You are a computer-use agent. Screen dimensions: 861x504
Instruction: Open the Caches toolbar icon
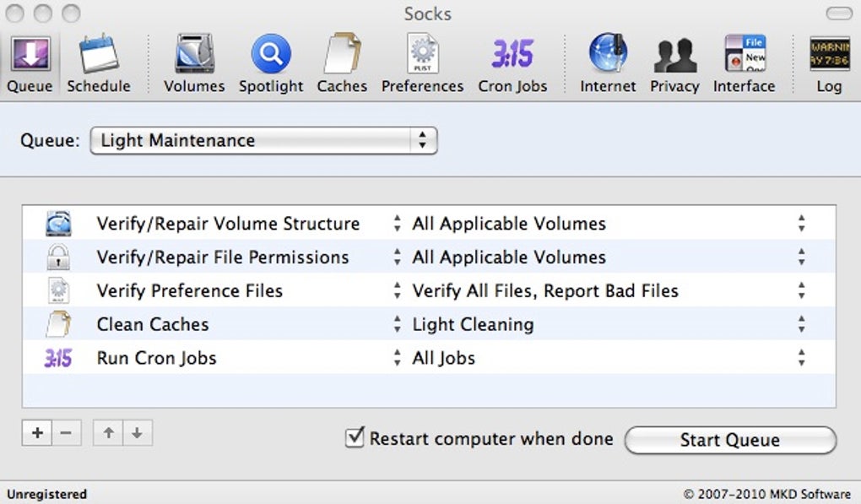(342, 55)
